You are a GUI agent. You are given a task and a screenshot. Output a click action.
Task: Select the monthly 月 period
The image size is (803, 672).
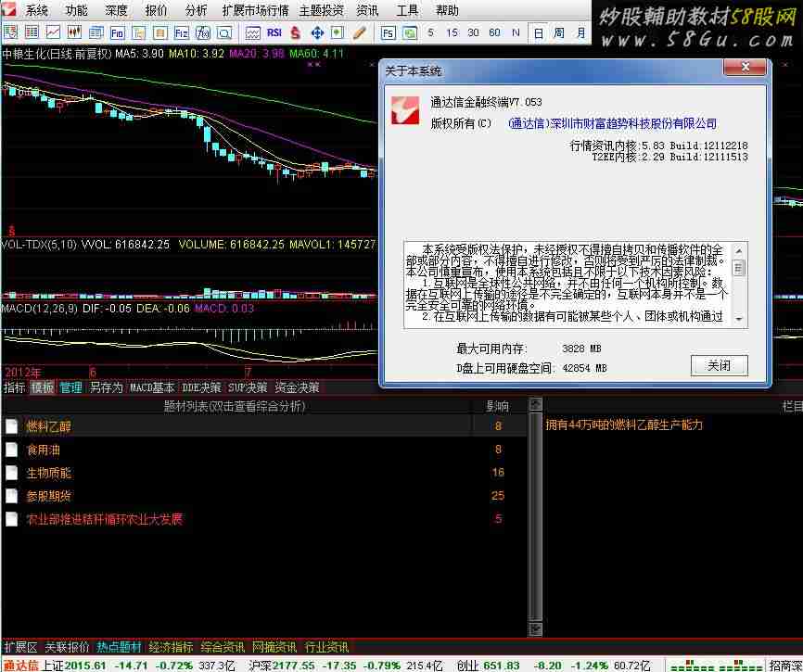(580, 33)
